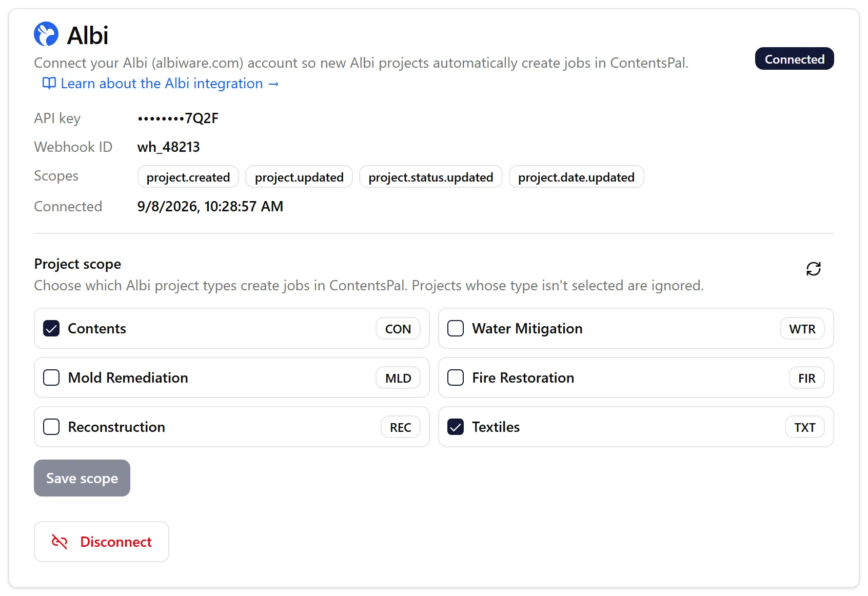
Task: Click the Mold Remediation label
Action: 128,378
